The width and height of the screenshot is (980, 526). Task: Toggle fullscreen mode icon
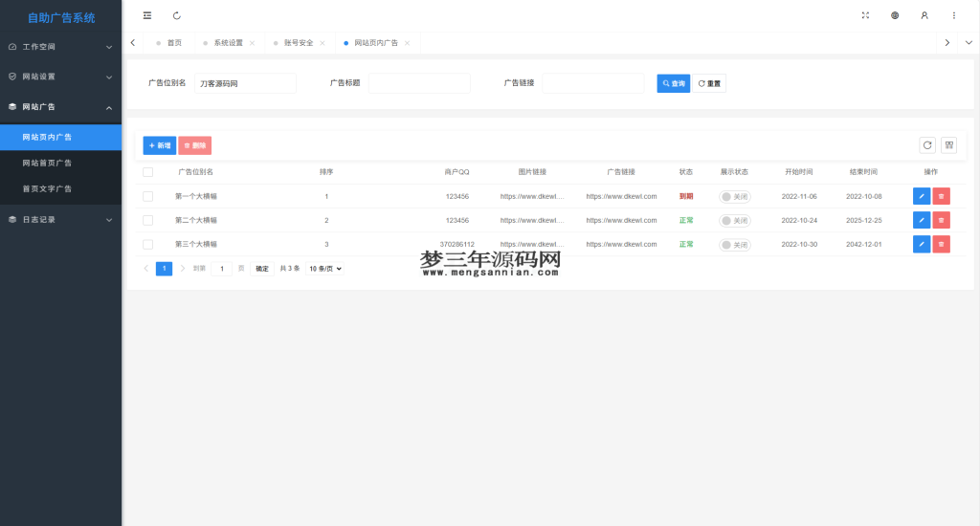tap(865, 15)
